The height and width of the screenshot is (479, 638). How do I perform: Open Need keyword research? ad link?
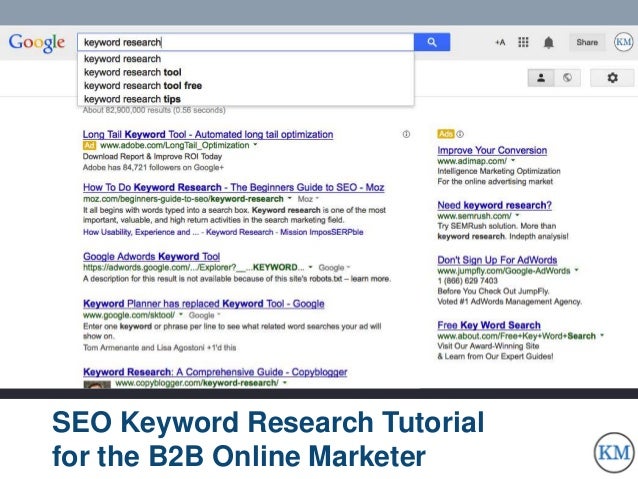coord(494,205)
